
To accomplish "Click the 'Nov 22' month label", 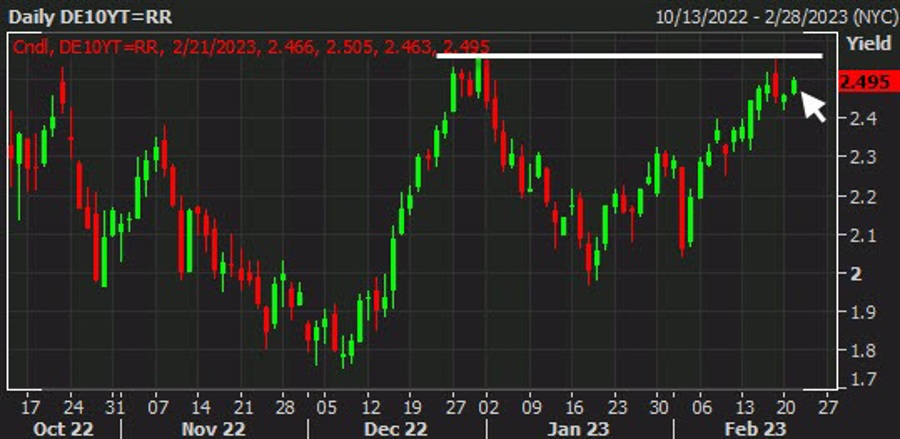I will [214, 429].
